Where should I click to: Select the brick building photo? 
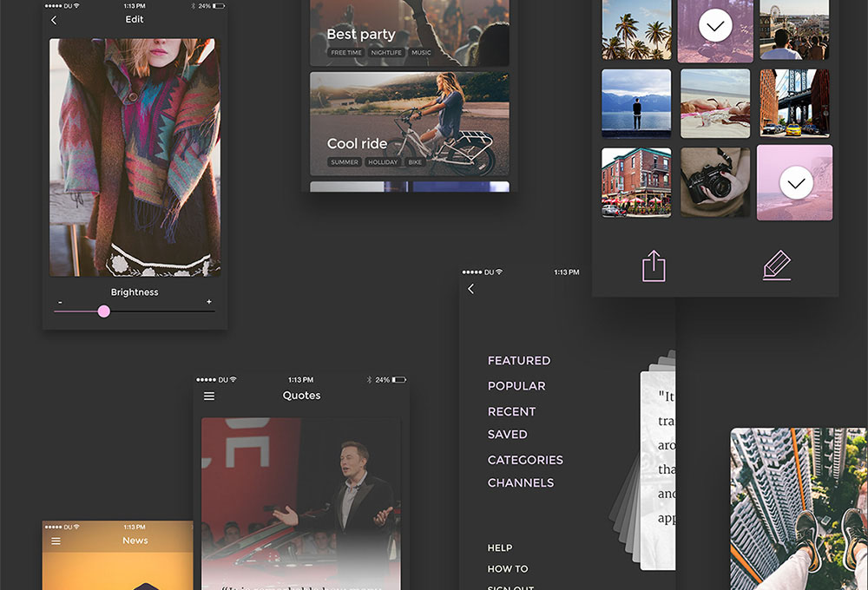pyautogui.click(x=636, y=182)
